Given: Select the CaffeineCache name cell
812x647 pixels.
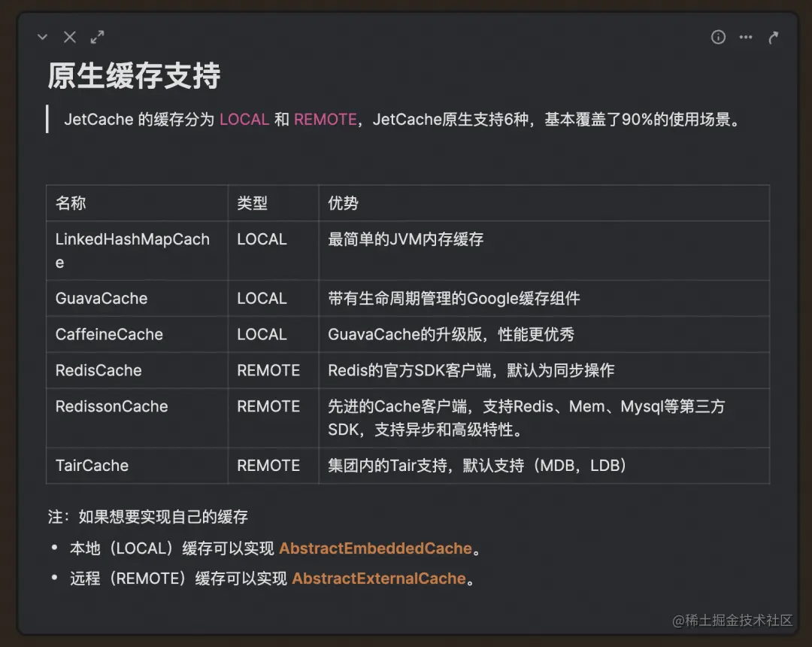Looking at the screenshot, I should [x=138, y=335].
